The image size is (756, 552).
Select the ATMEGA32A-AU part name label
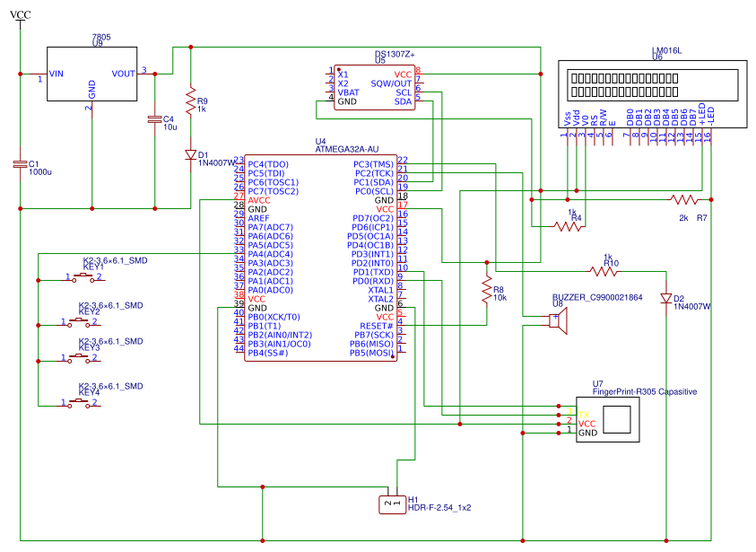347,150
